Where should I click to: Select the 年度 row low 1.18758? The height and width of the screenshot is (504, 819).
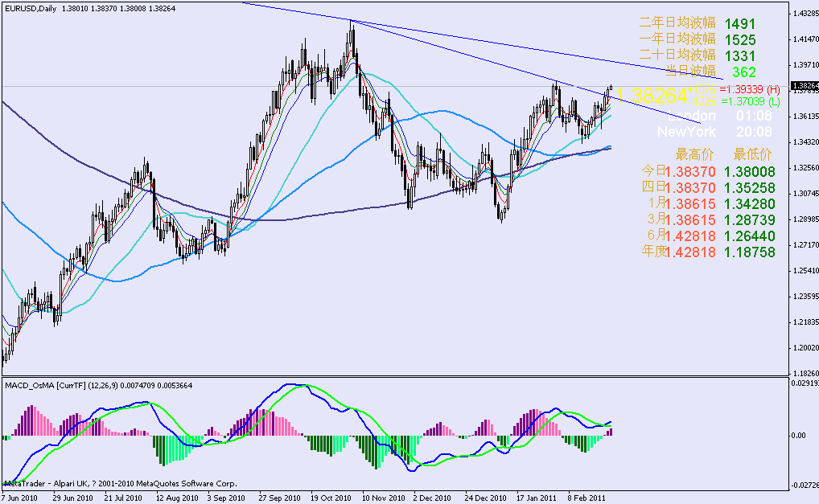pos(750,252)
